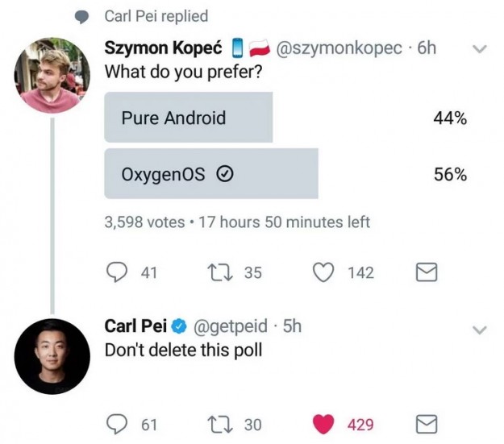
Task: Like Szymon Kopeć's poll tweet
Action: coord(324,273)
